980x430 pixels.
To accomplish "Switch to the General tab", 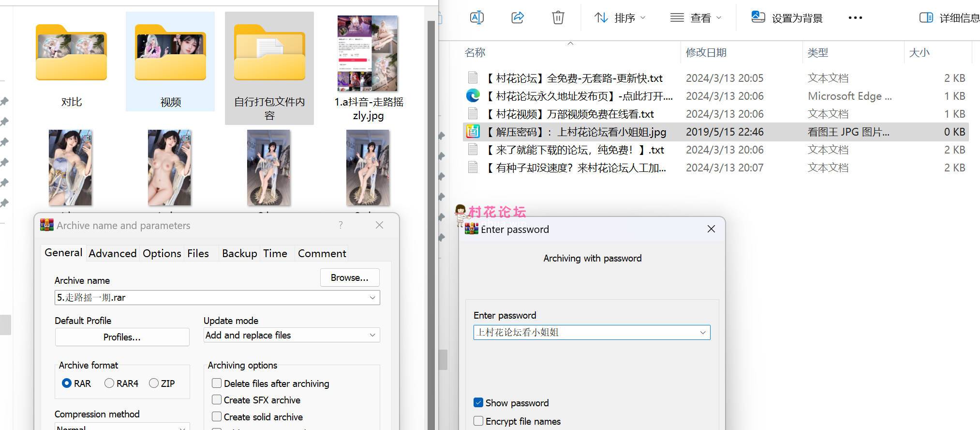I will click(x=63, y=253).
